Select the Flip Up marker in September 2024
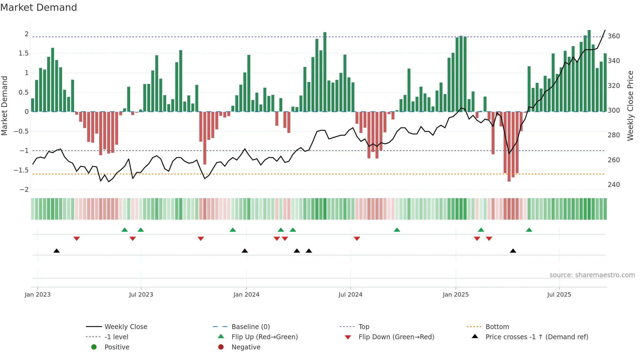Viewport: 644px width, 362px height. (397, 230)
